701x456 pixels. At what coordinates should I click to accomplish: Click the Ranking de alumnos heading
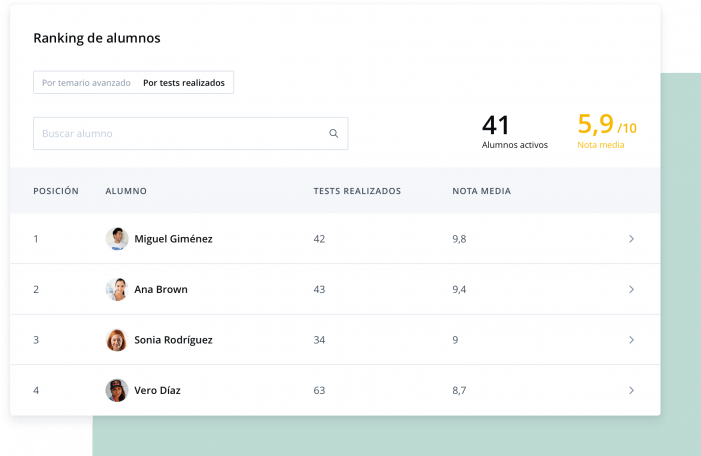pyautogui.click(x=97, y=38)
